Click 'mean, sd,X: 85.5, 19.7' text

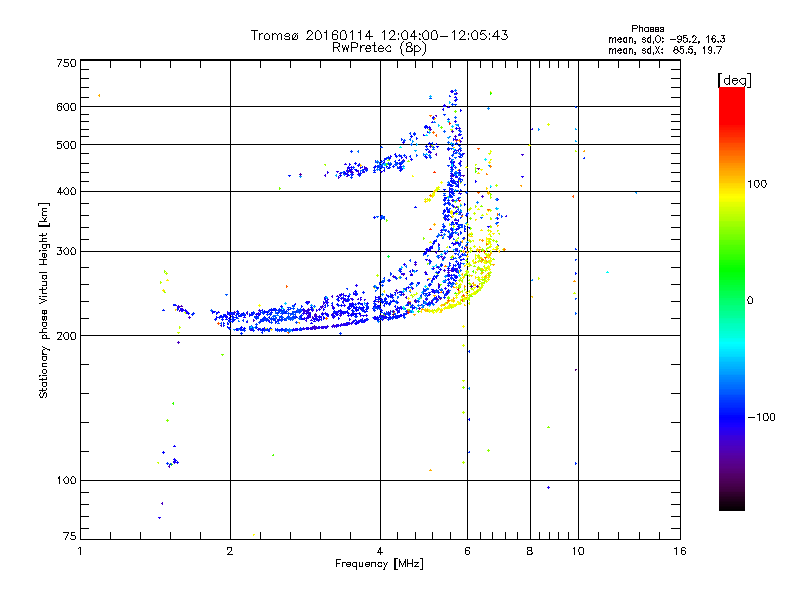[665, 50]
